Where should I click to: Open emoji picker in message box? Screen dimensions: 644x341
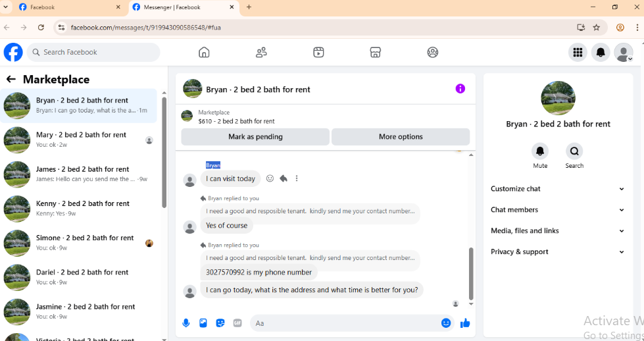[445, 323]
